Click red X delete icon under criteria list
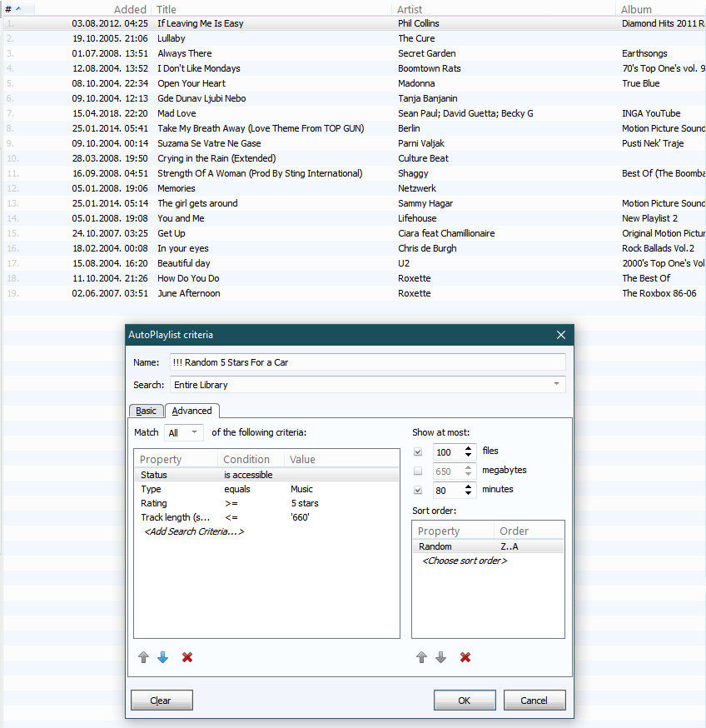Image resolution: width=706 pixels, height=728 pixels. [187, 657]
